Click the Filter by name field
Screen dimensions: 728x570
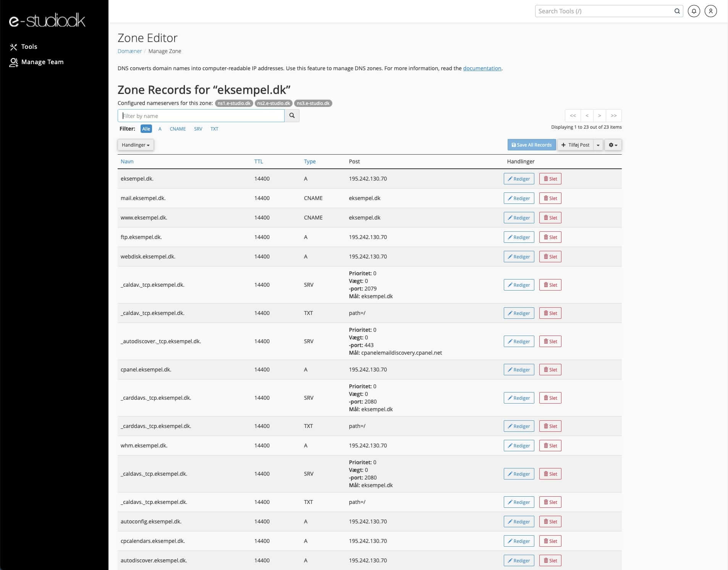tap(201, 116)
